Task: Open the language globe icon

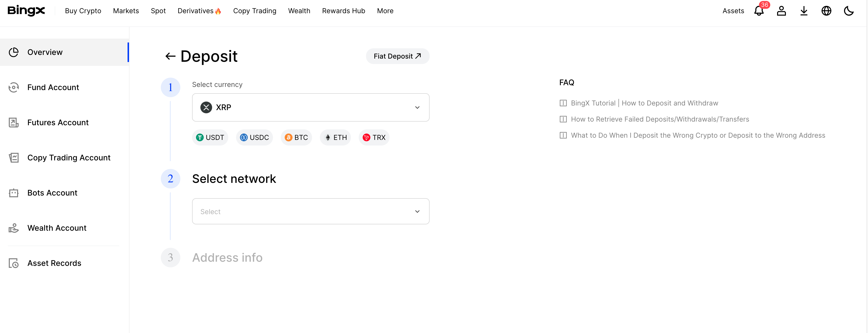Action: [x=826, y=11]
